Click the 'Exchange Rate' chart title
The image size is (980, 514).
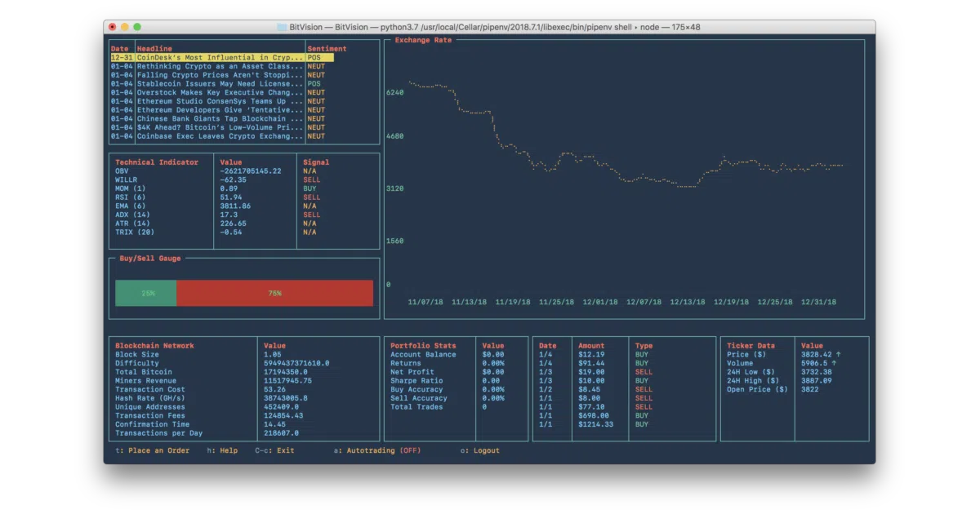(423, 40)
